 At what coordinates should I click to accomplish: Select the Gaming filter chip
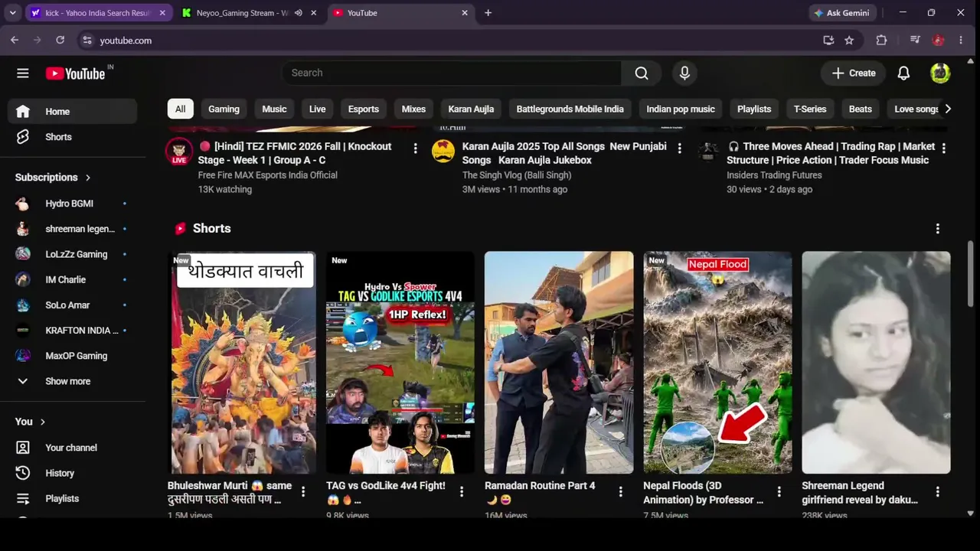[x=224, y=109]
